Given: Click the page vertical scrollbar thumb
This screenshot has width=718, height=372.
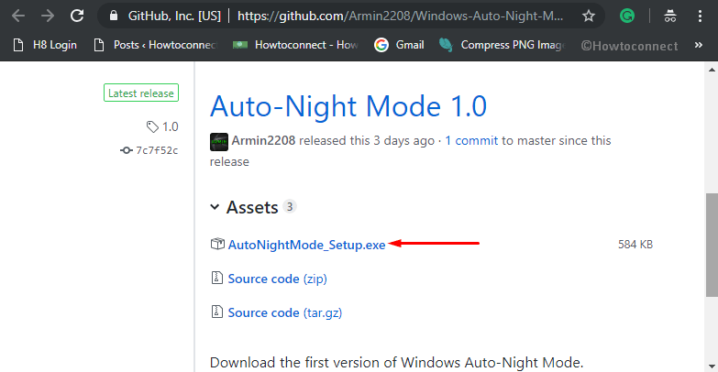Looking at the screenshot, I should (x=712, y=245).
